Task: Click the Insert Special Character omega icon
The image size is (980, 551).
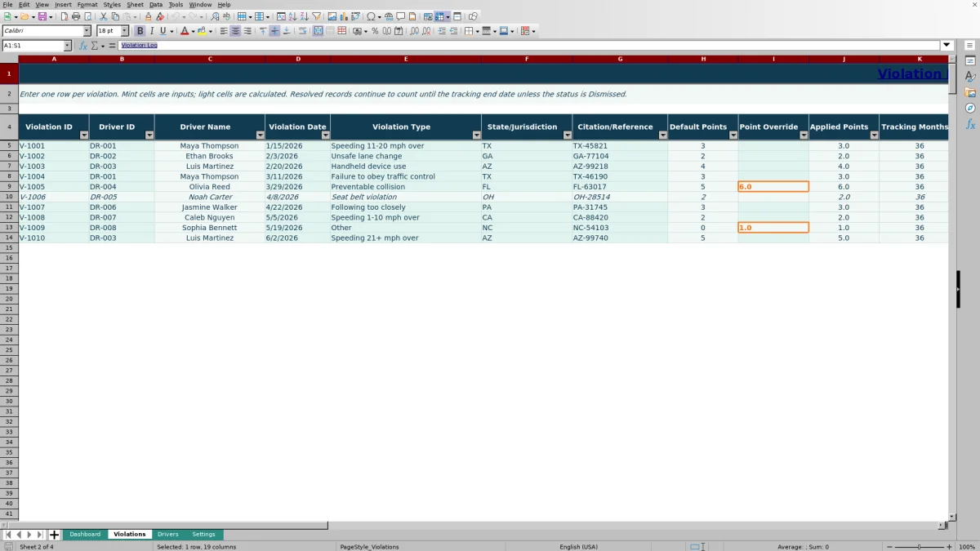Action: click(x=371, y=16)
